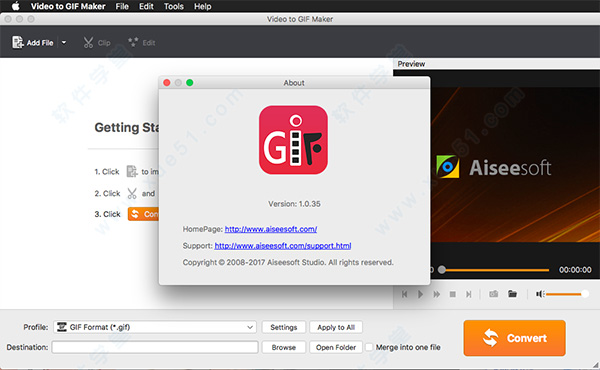
Task: Click the small Convert icon in step 3
Action: click(x=143, y=214)
